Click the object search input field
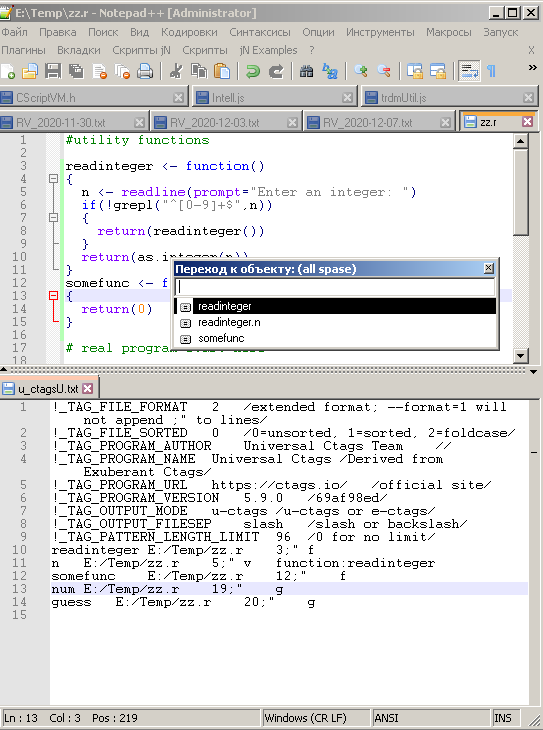This screenshot has height=730, width=543. click(335, 287)
